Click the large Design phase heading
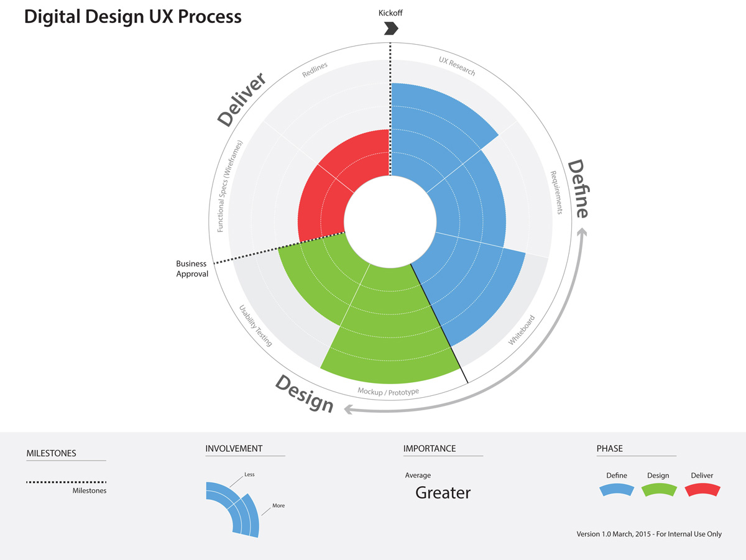This screenshot has width=746, height=560. [x=305, y=394]
